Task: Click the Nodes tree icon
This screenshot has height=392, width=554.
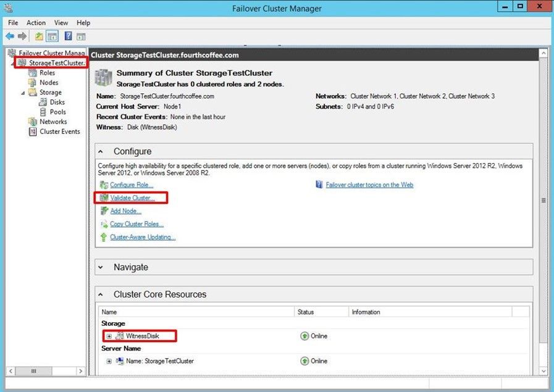Action: 33,82
